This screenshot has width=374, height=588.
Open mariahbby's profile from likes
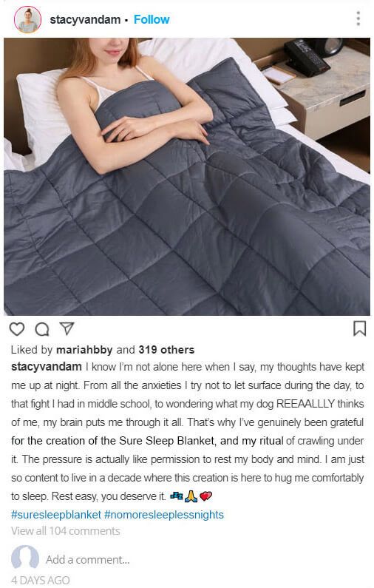point(84,350)
